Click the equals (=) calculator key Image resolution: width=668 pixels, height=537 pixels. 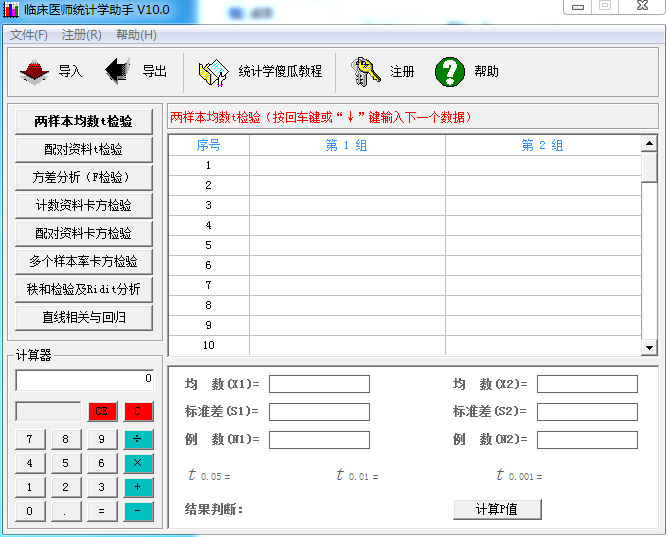102,511
